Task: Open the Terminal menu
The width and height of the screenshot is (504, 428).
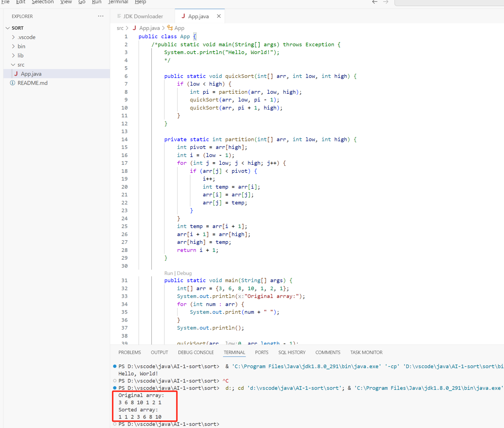Action: pos(118,2)
